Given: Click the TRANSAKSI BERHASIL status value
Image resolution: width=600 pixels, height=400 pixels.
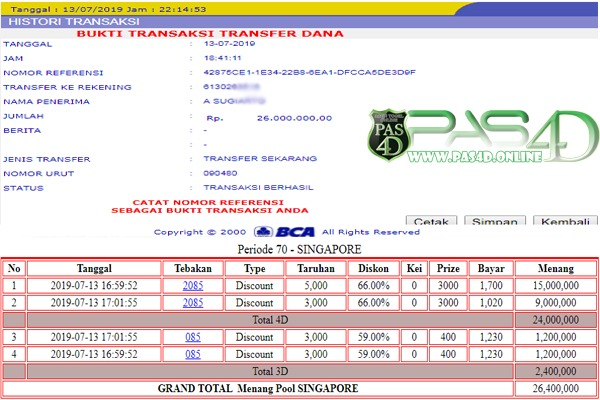Looking at the screenshot, I should [x=258, y=188].
